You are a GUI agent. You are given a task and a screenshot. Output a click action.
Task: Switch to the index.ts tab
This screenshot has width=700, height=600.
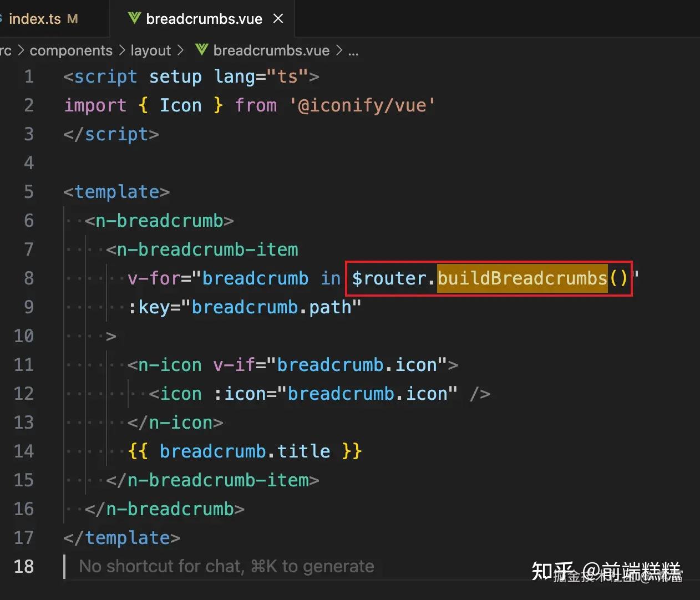coord(35,18)
